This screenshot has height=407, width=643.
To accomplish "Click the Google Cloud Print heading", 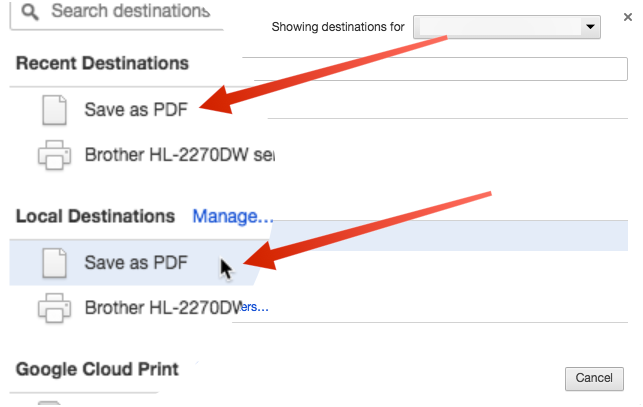I will [97, 369].
